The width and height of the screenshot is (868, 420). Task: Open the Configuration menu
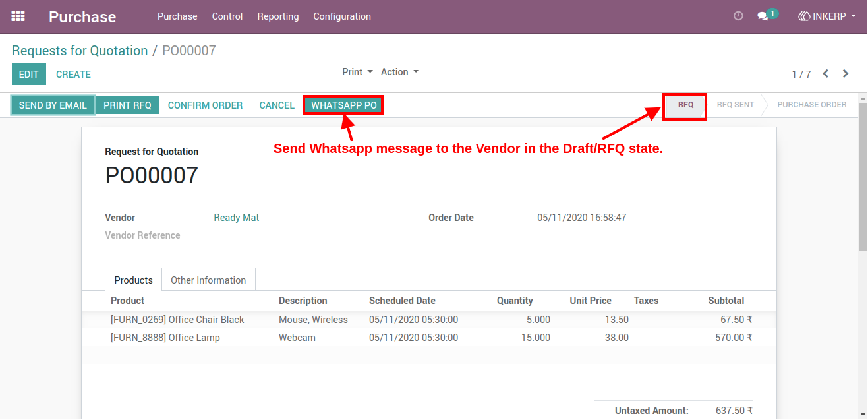(x=342, y=16)
